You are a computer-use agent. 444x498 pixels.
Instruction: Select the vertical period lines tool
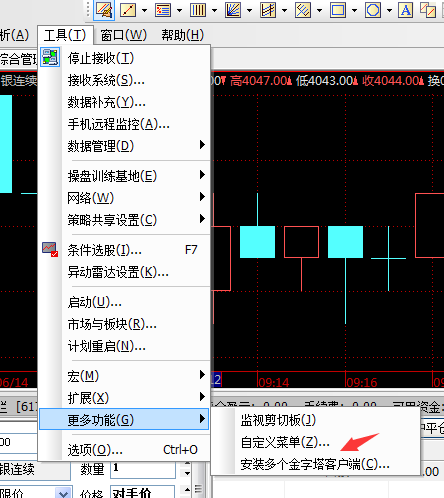click(x=198, y=10)
